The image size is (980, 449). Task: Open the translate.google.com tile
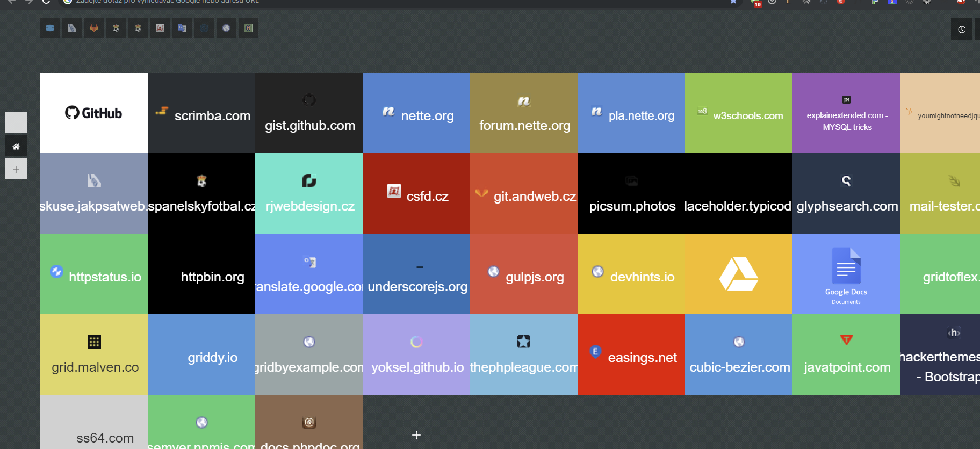[x=309, y=274]
